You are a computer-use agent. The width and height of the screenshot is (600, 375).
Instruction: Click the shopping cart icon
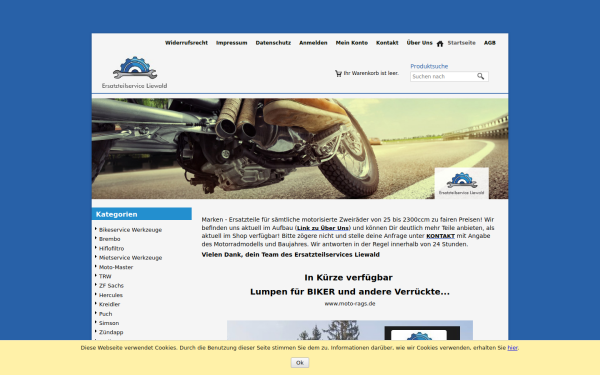[338, 73]
